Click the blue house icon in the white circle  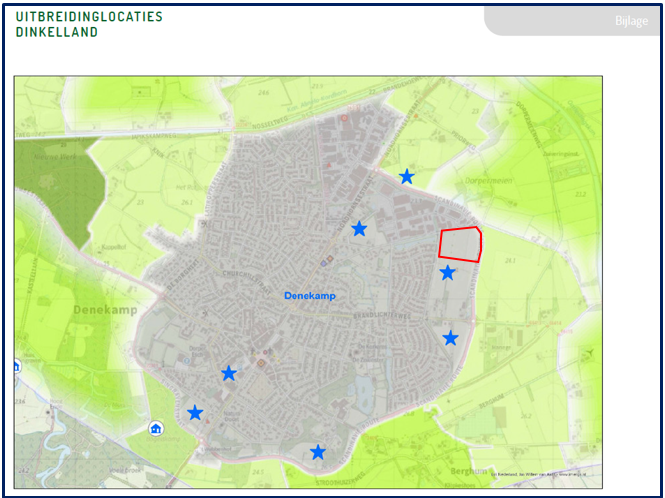click(x=156, y=429)
